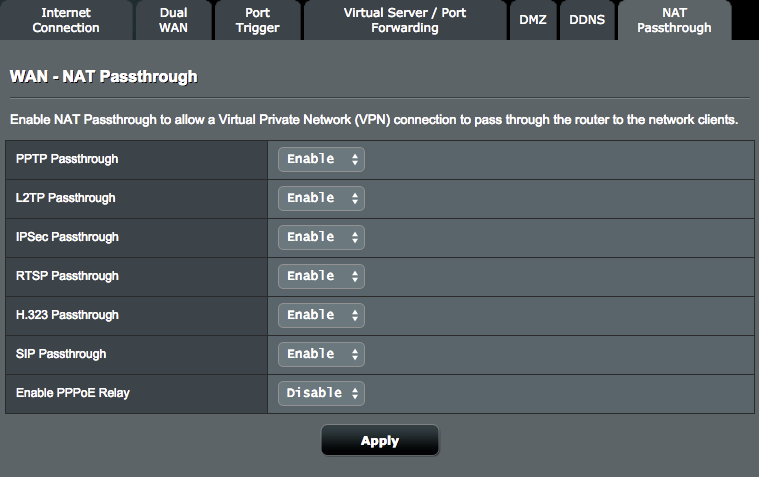Image resolution: width=759 pixels, height=477 pixels.
Task: Open the SIP Passthrough dropdown
Action: [x=321, y=354]
